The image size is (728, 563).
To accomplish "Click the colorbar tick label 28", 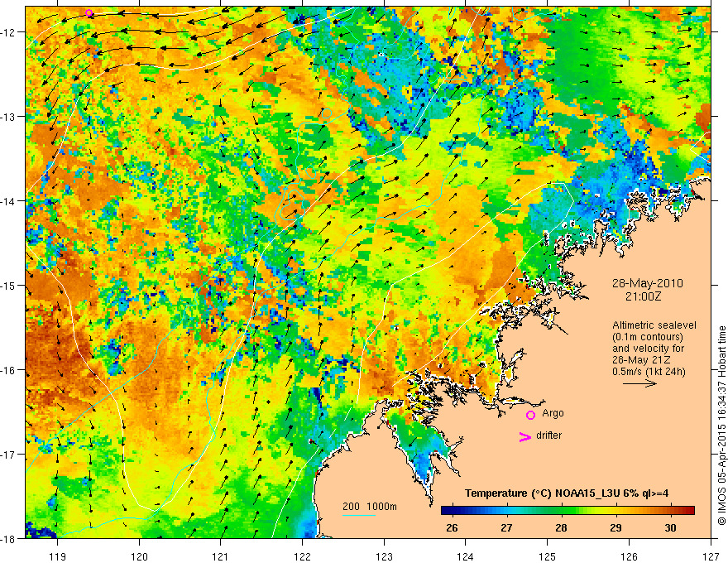I will click(562, 527).
